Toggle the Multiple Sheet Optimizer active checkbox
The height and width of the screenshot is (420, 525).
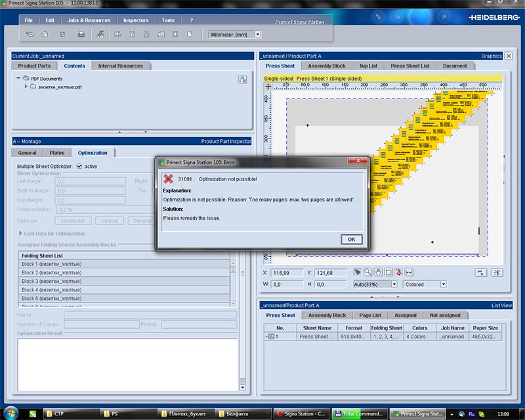click(79, 166)
